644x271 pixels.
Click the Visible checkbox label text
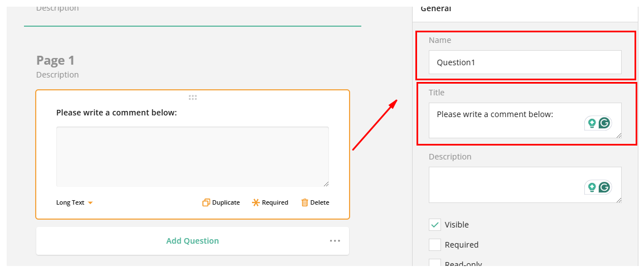pos(457,225)
